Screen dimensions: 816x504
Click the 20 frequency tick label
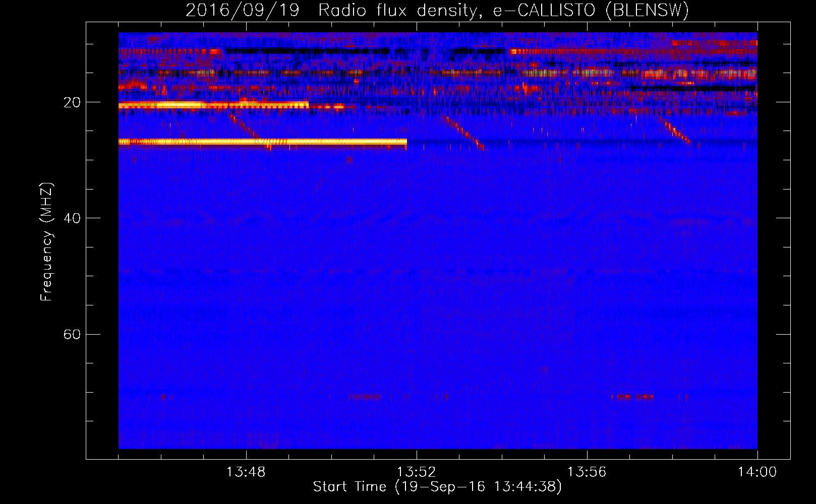click(x=72, y=102)
